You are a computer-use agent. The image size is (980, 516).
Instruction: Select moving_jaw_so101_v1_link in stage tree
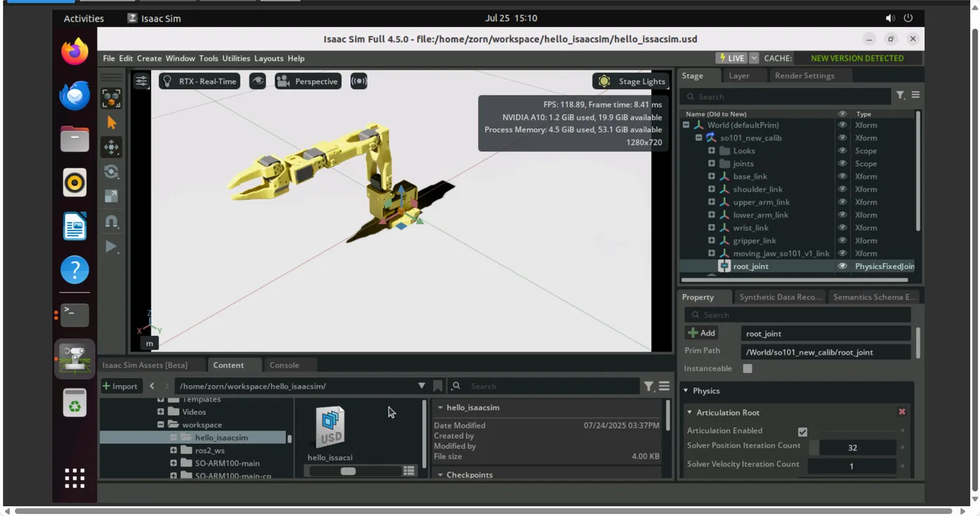pos(780,253)
